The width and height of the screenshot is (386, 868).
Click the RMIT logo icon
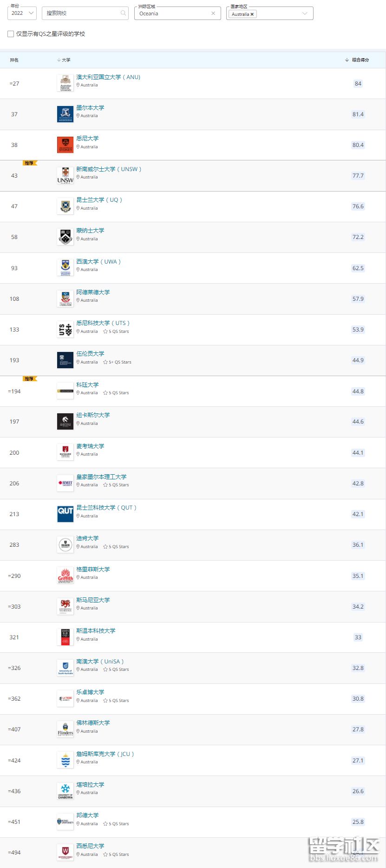(x=65, y=484)
